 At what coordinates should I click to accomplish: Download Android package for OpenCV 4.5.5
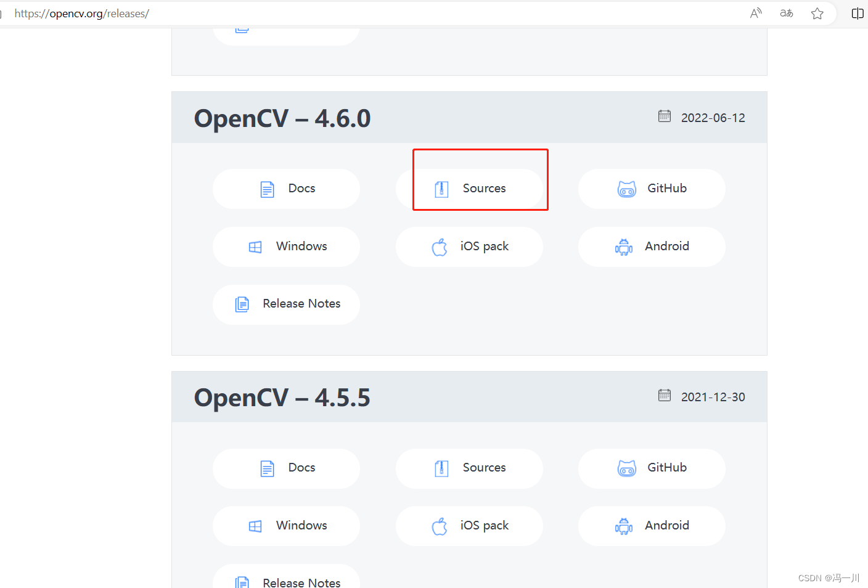[652, 526]
